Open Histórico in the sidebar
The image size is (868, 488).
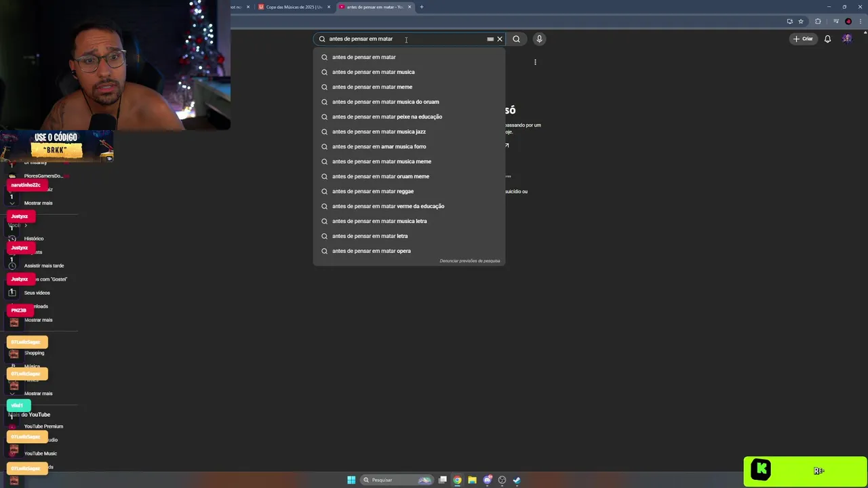click(34, 239)
